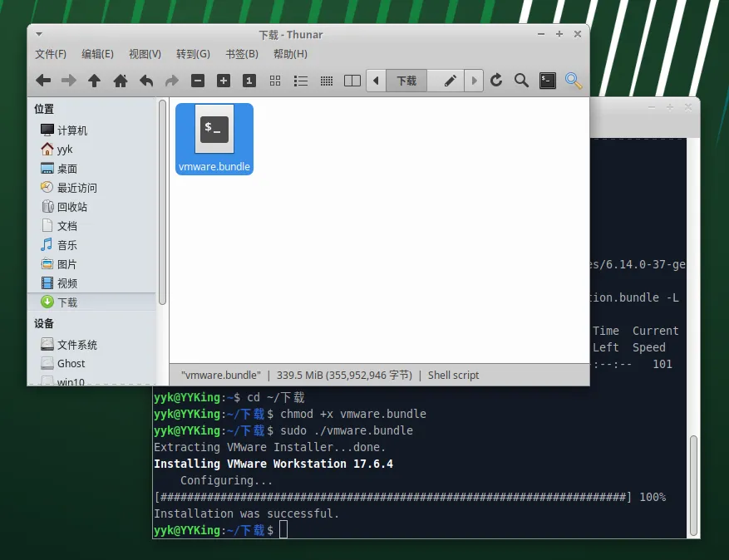The width and height of the screenshot is (729, 560).
Task: Click status bar text 'Shell script'
Action: (453, 375)
